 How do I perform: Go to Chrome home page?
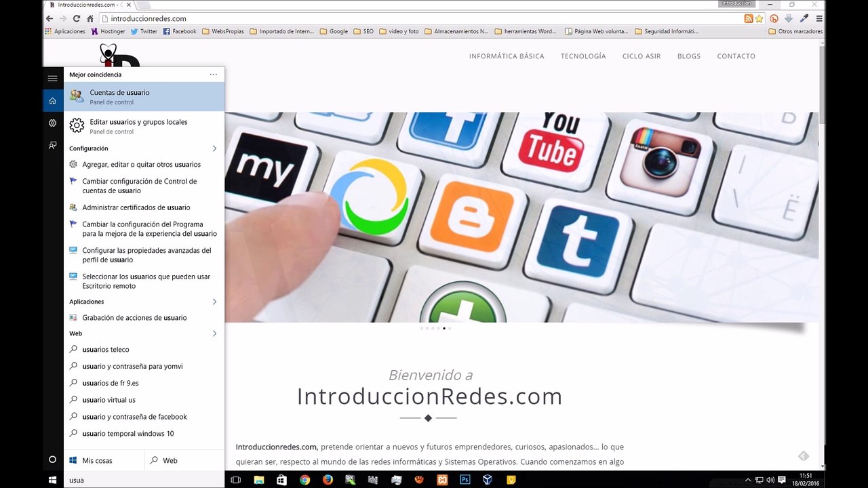click(90, 18)
